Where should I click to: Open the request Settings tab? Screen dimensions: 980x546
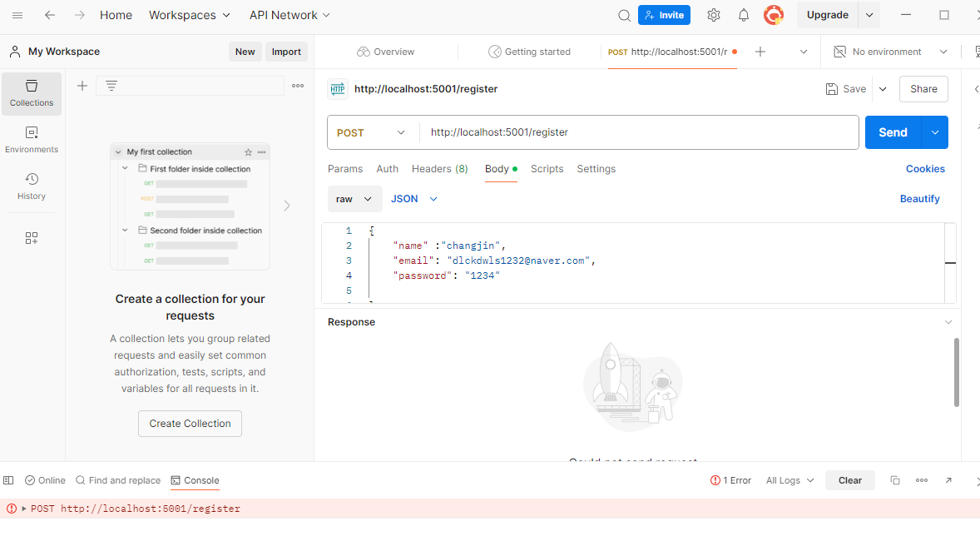click(x=596, y=169)
